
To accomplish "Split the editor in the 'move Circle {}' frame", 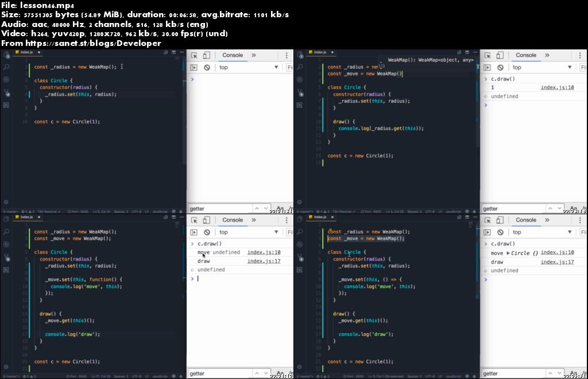I will [x=467, y=217].
